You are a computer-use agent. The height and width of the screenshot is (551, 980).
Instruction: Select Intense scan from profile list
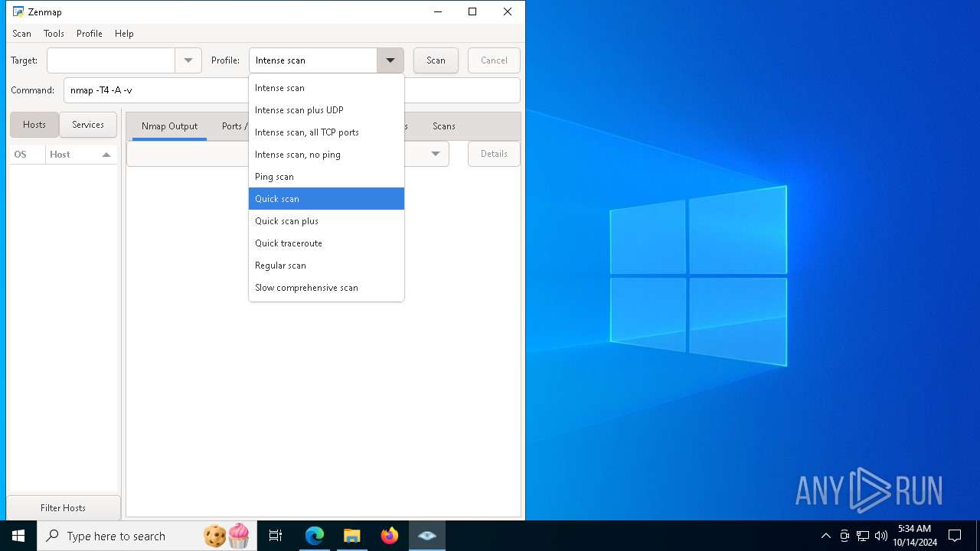pos(326,88)
